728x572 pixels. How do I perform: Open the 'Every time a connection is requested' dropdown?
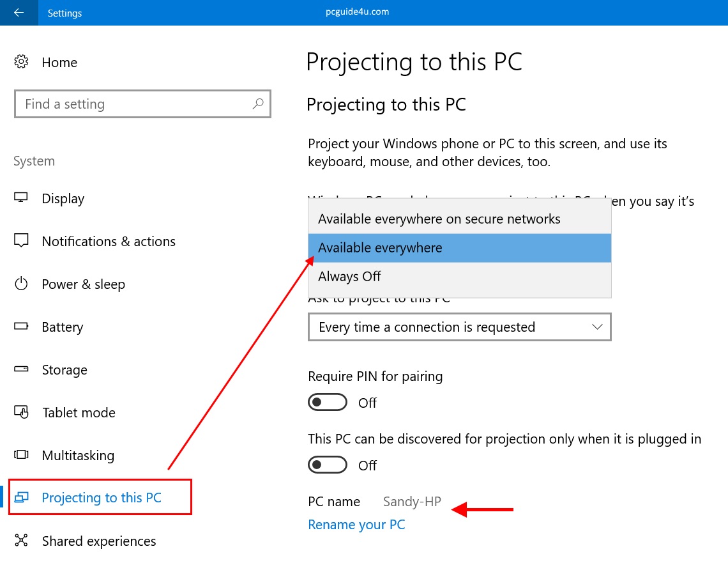(x=459, y=327)
